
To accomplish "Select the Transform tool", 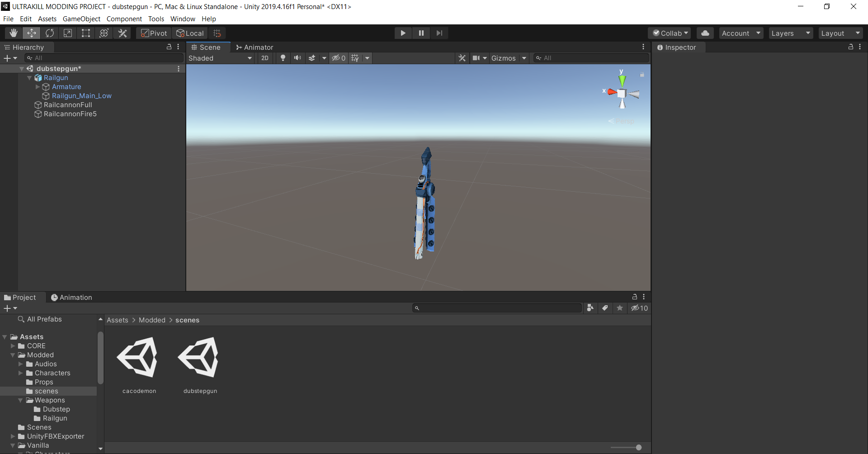I will (x=104, y=33).
